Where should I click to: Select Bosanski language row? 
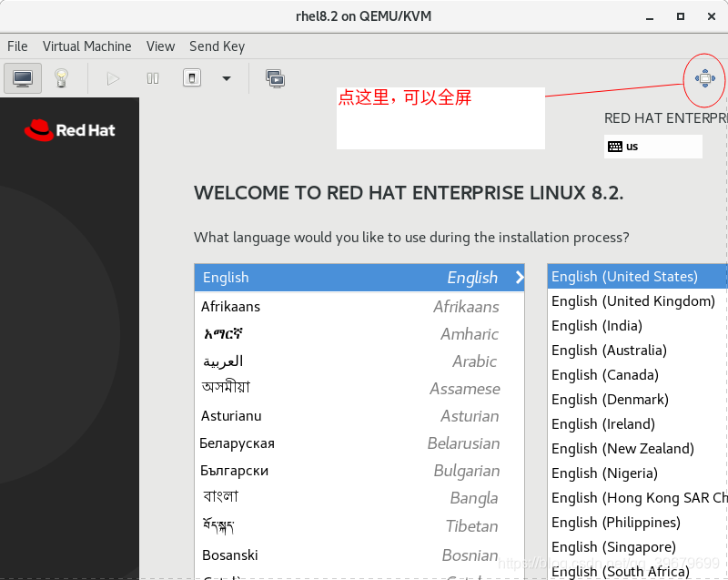tap(359, 555)
